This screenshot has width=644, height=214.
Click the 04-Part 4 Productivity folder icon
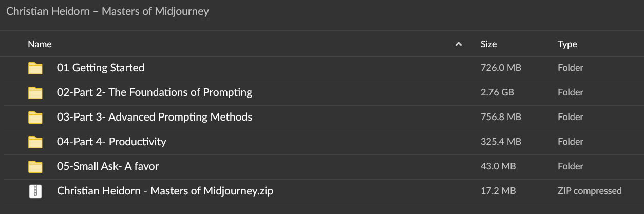[x=35, y=142]
